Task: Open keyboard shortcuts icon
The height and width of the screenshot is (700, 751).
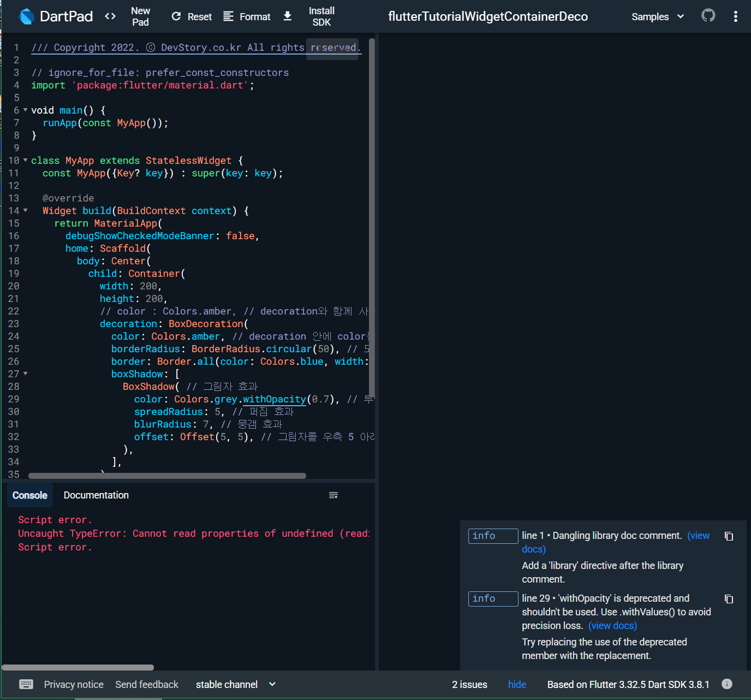Action: pyautogui.click(x=26, y=684)
